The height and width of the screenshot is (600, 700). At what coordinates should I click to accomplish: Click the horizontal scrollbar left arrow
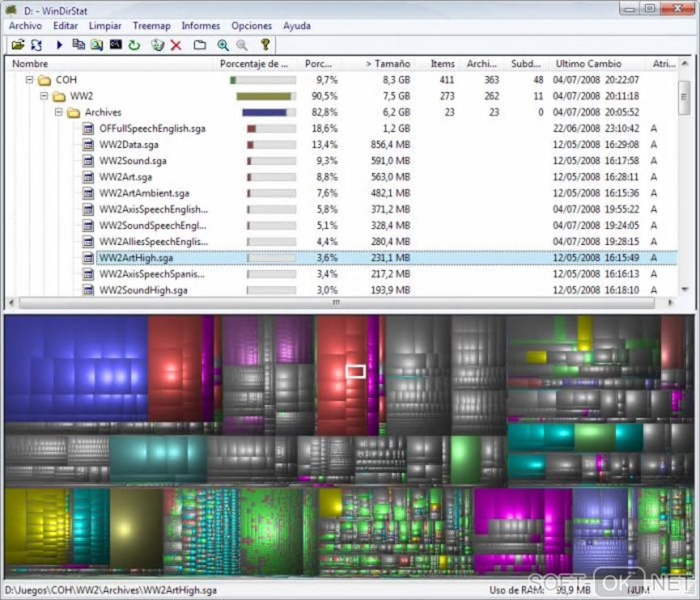pos(12,303)
